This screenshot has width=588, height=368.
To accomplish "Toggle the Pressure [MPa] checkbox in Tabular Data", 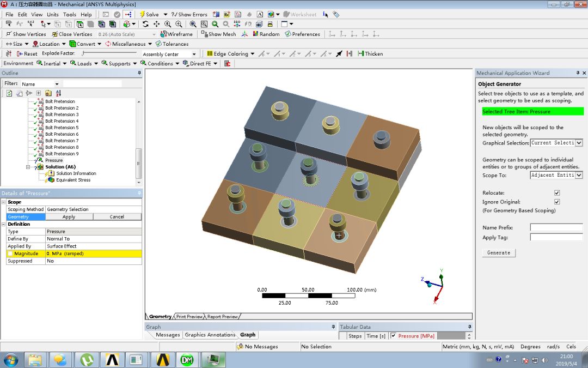I will point(393,335).
